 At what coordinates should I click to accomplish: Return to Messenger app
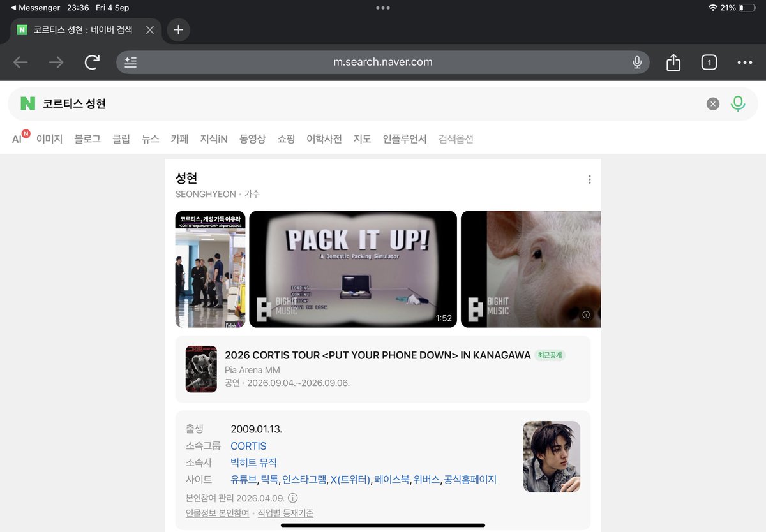point(35,8)
